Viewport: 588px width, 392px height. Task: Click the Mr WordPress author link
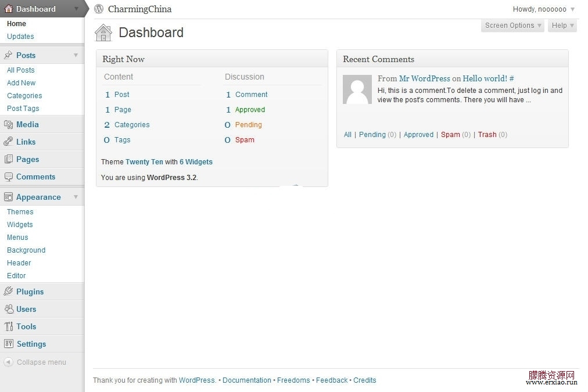pyautogui.click(x=424, y=78)
